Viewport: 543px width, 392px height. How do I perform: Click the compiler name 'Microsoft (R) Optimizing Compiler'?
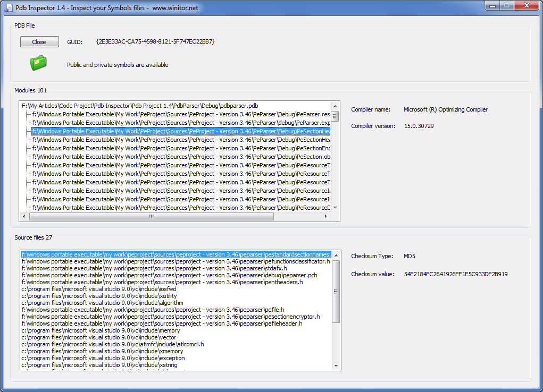[446, 109]
